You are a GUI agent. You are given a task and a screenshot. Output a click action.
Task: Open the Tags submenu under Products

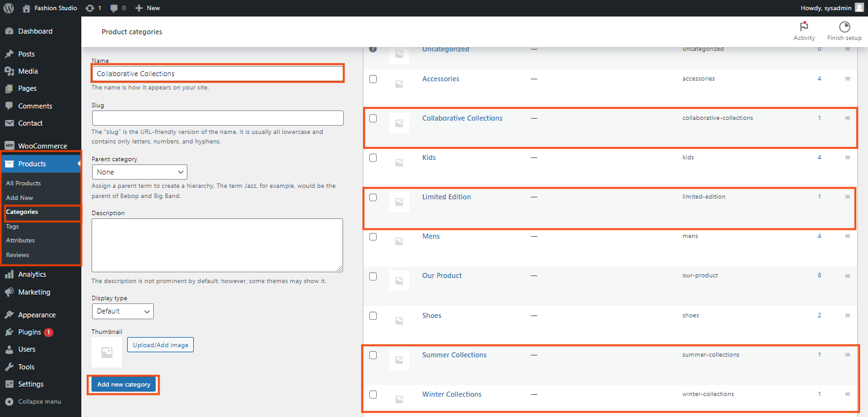coord(13,227)
